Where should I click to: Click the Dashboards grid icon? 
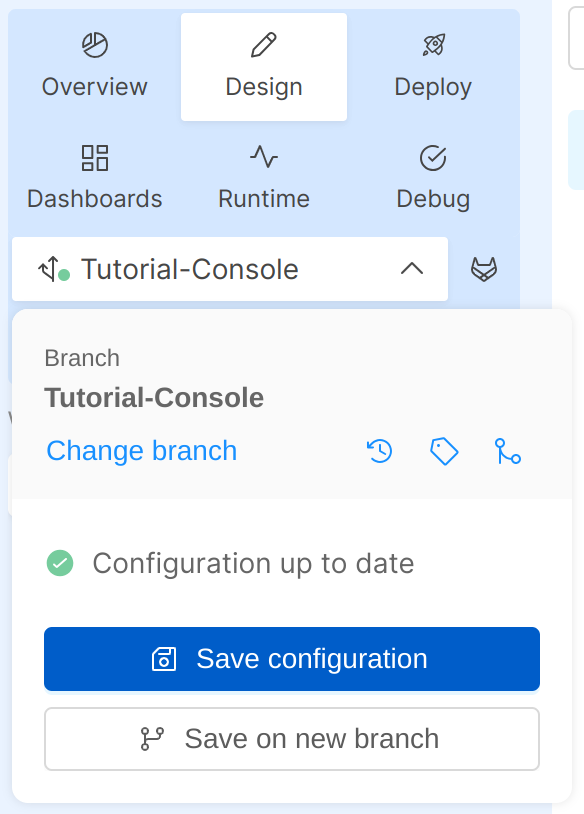click(x=93, y=157)
